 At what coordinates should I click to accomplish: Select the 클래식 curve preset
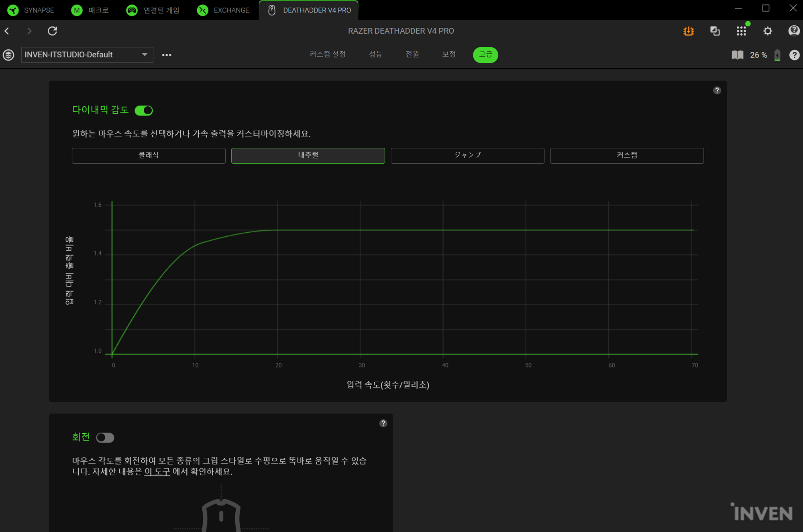pos(149,155)
